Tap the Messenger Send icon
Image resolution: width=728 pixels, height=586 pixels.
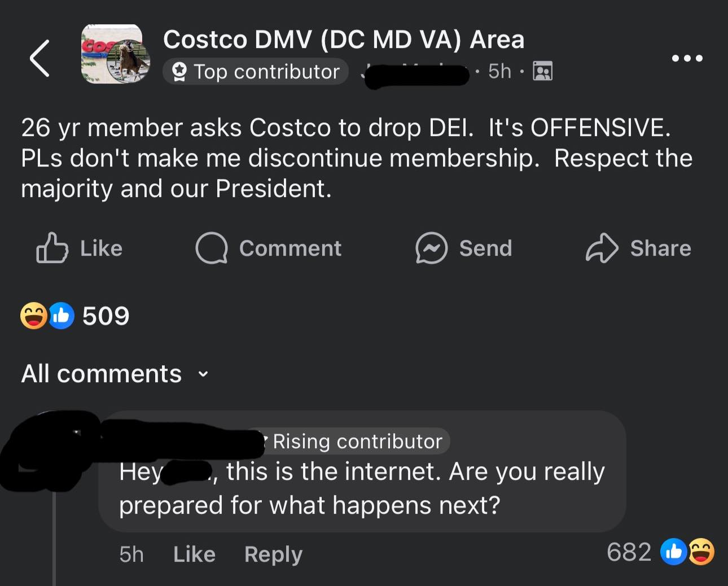click(431, 248)
